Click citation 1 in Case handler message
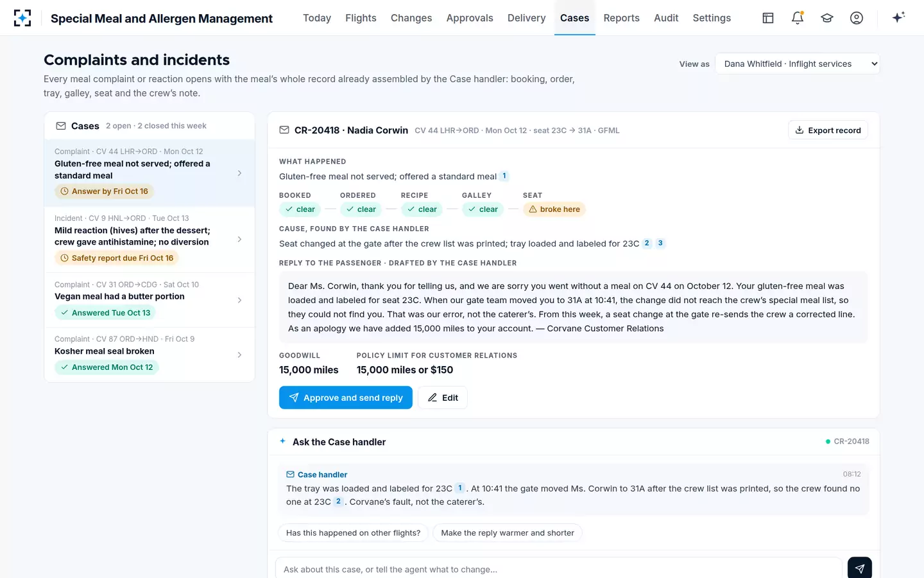 coord(460,488)
